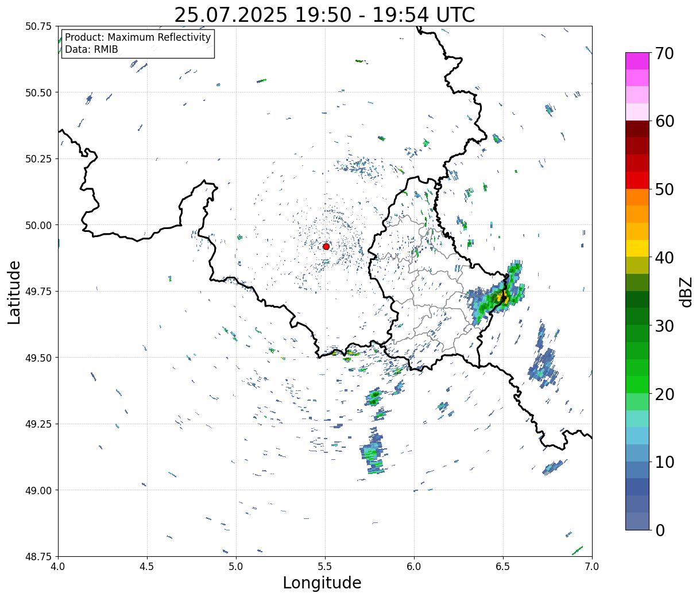The image size is (700, 597).
Task: Click the magenta swatch at colorbar top
Action: pyautogui.click(x=637, y=61)
